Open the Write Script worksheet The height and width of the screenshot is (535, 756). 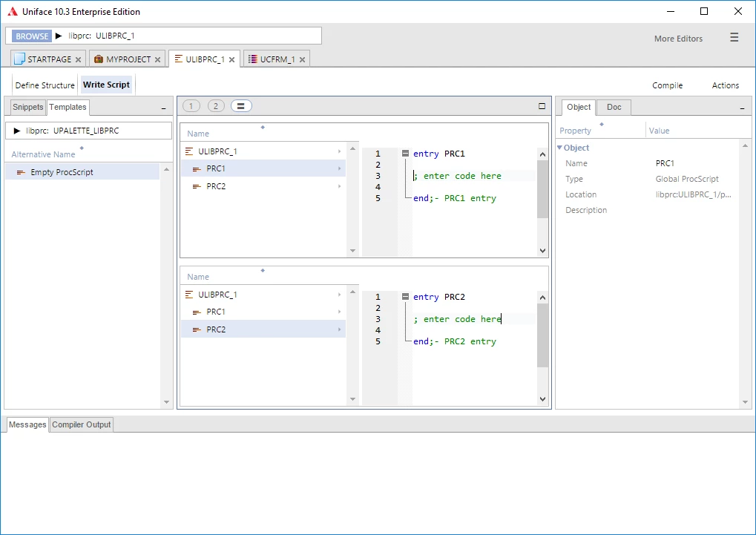(x=106, y=85)
